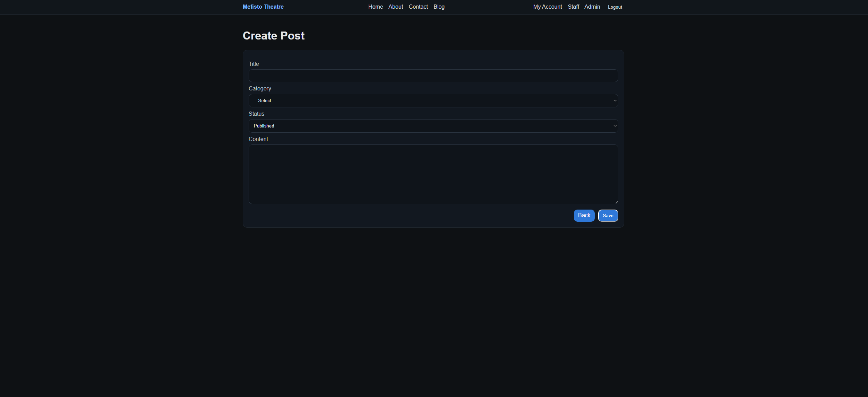This screenshot has width=868, height=397.
Task: Log out of the site
Action: [615, 7]
